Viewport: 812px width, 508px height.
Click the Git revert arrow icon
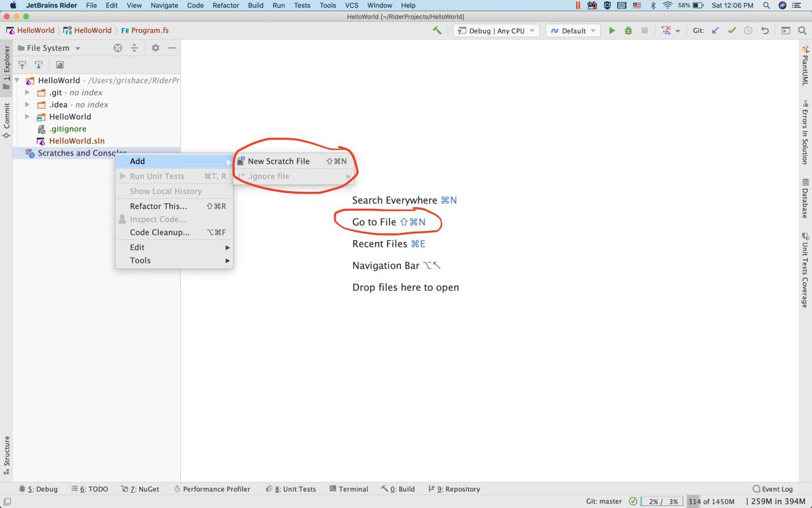coord(765,30)
